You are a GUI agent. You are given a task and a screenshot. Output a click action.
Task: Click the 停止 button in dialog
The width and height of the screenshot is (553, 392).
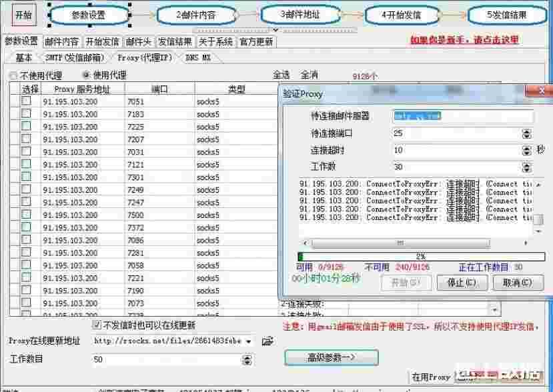click(x=462, y=283)
